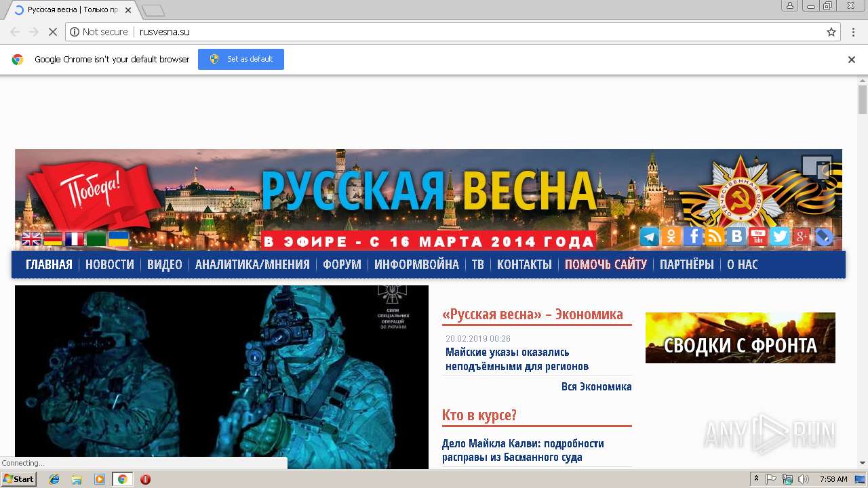The width and height of the screenshot is (868, 488).
Task: Stop page loading with the X button
Action: click(x=52, y=32)
